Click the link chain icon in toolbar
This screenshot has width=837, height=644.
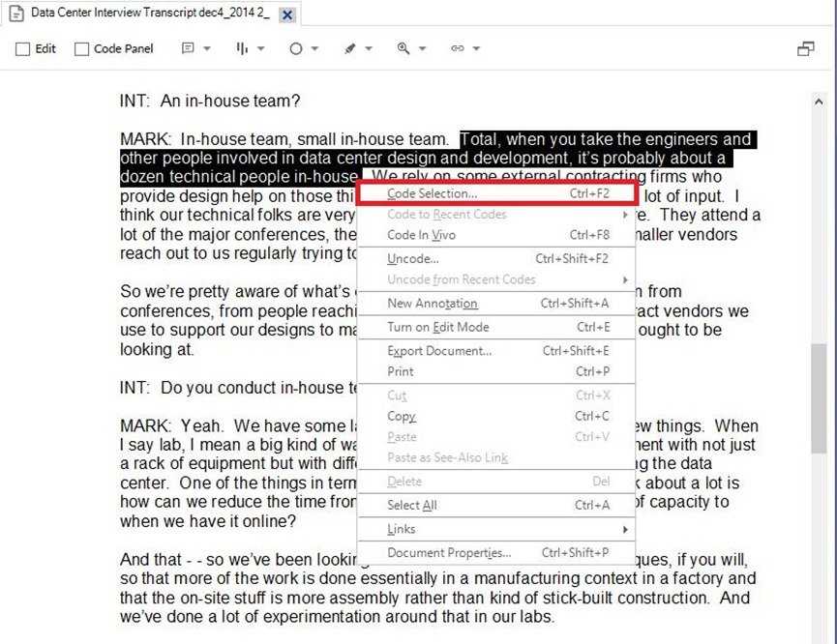tap(458, 48)
